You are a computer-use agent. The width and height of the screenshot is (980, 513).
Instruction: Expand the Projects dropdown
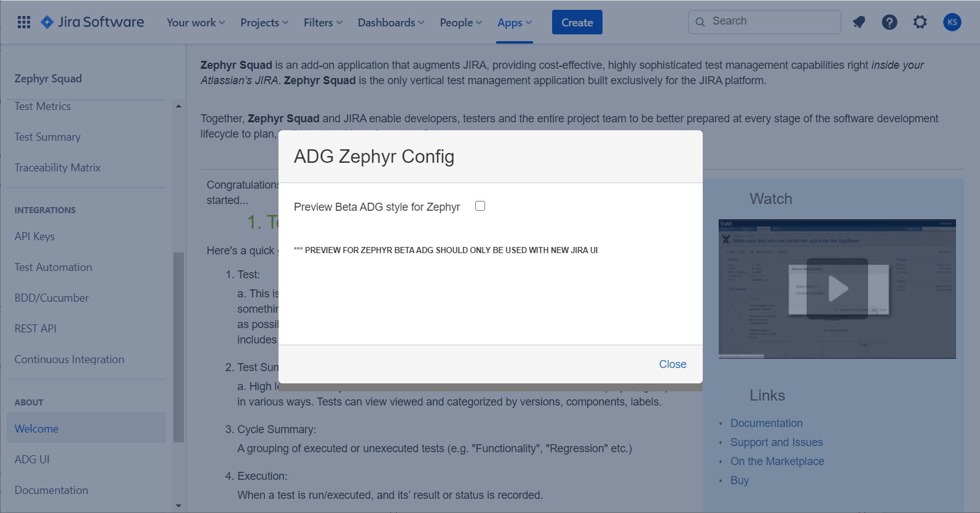click(x=264, y=22)
